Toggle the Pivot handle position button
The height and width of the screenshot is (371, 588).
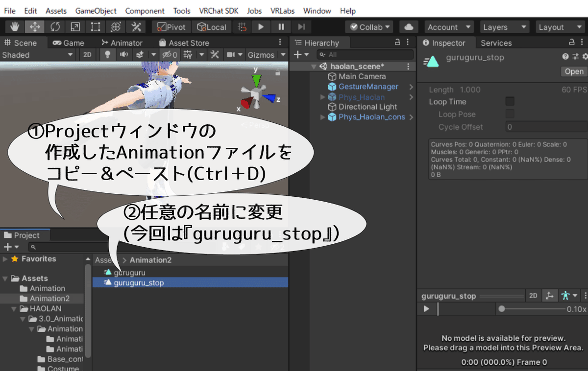[171, 27]
